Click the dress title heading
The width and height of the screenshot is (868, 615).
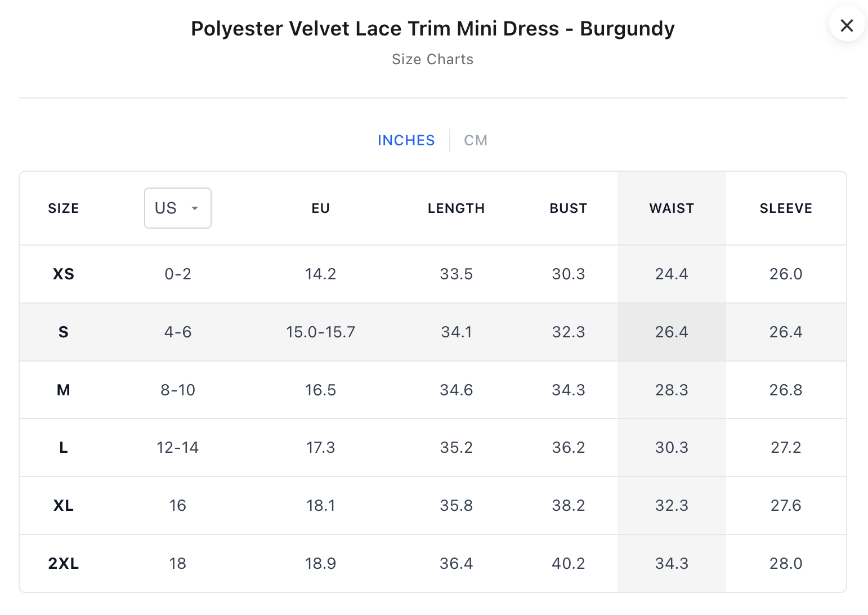coord(432,29)
